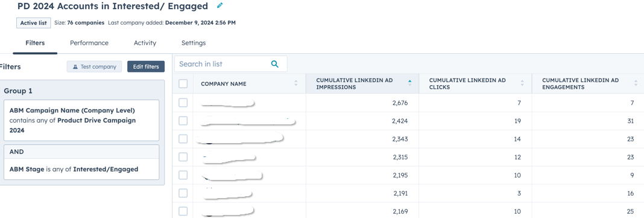Check the row with 2,195 impressions
The image size is (644, 218).
[183, 175]
